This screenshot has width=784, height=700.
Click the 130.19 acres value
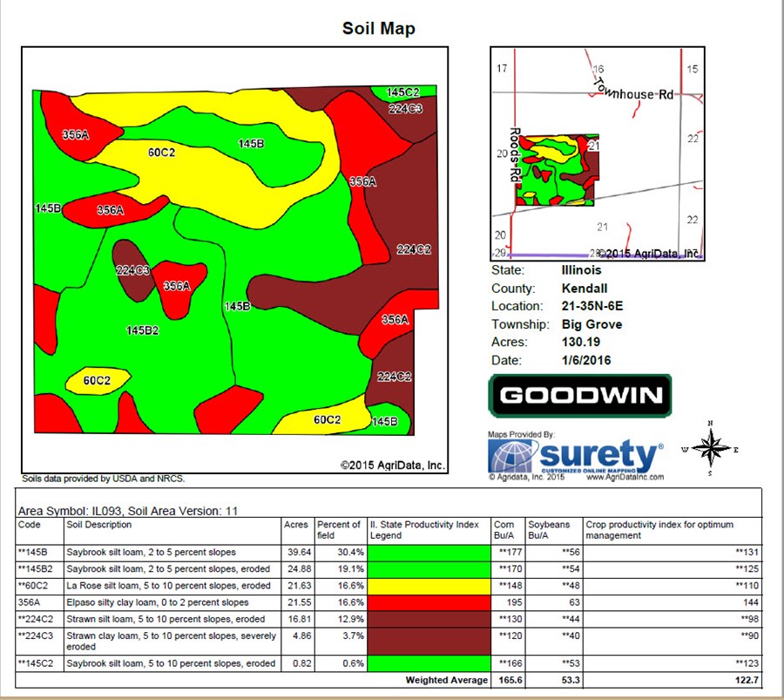584,343
